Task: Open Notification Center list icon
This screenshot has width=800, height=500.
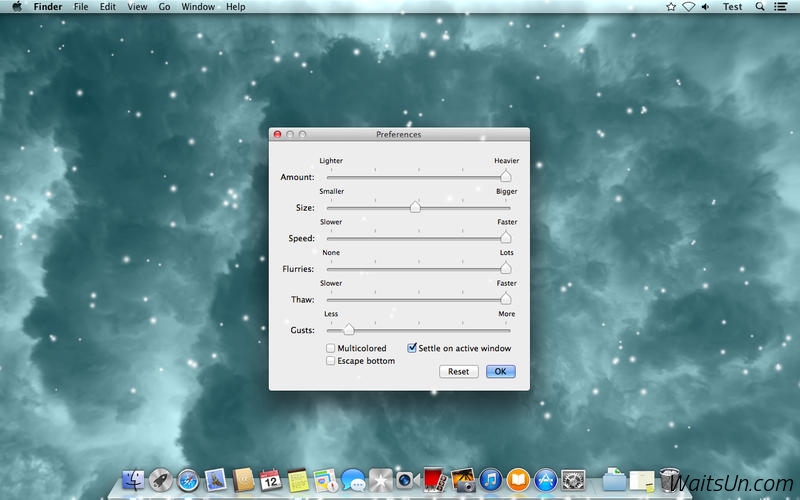Action: (x=780, y=7)
